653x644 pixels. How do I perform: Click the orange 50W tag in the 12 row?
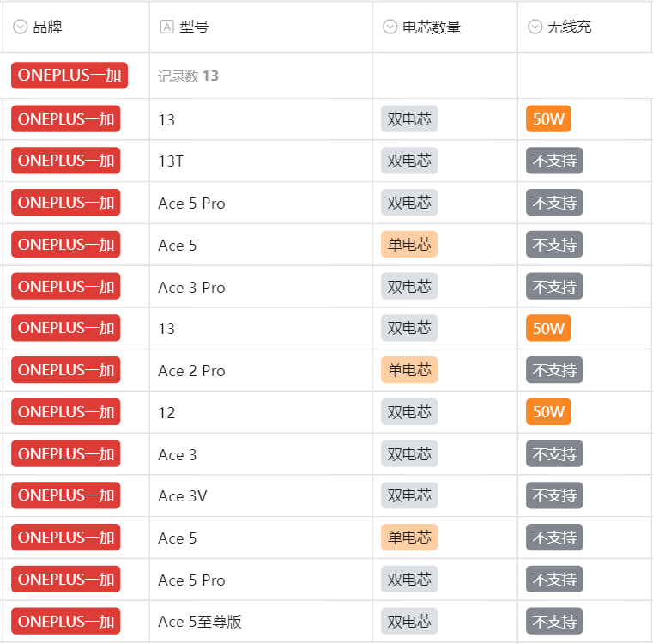tap(548, 412)
